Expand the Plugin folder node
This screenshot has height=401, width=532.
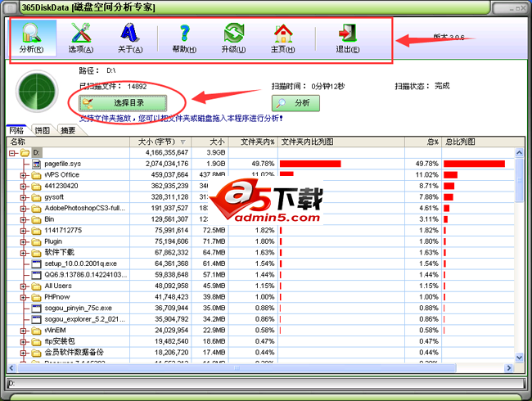23,242
